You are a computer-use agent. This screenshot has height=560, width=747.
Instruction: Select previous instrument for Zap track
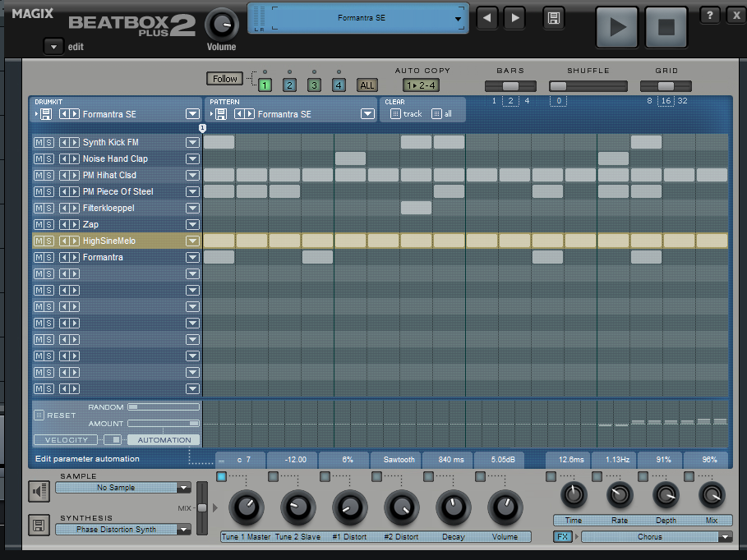(x=64, y=224)
